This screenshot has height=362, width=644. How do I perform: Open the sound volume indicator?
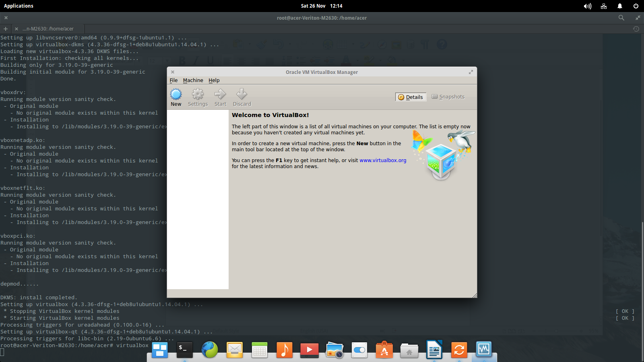pyautogui.click(x=588, y=6)
